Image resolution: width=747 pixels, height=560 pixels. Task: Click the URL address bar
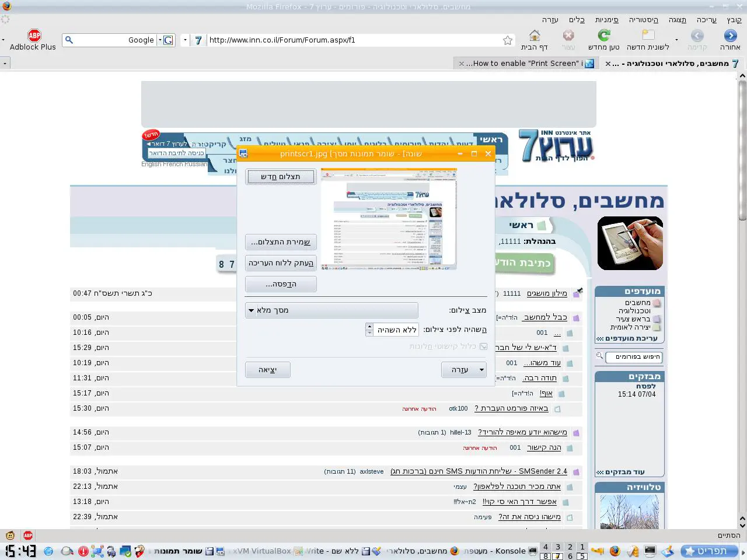[x=350, y=40]
